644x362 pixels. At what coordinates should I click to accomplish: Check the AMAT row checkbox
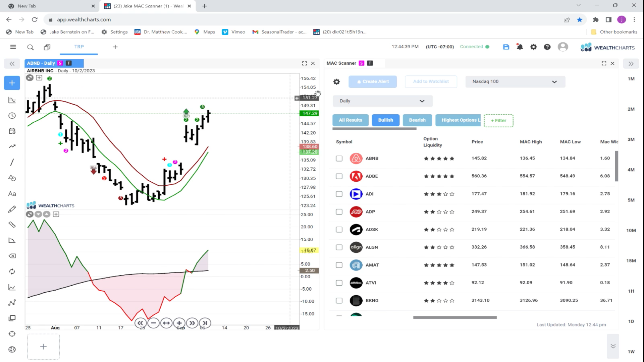click(x=339, y=265)
